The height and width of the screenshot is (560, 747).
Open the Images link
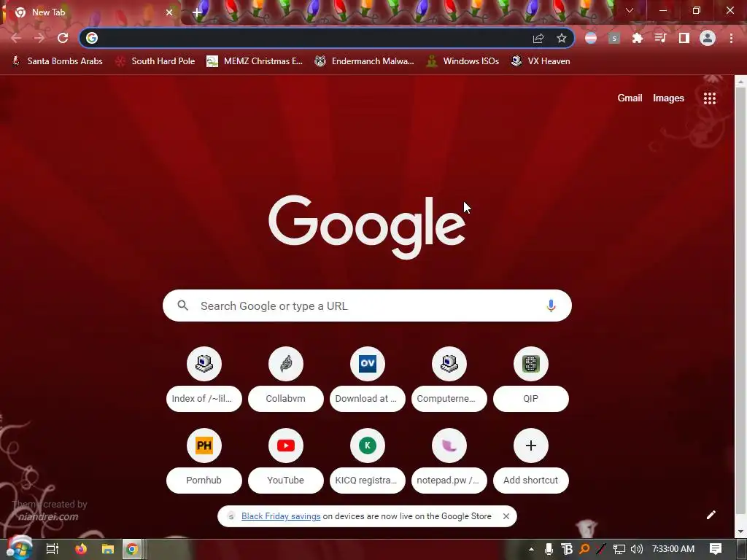coord(668,98)
